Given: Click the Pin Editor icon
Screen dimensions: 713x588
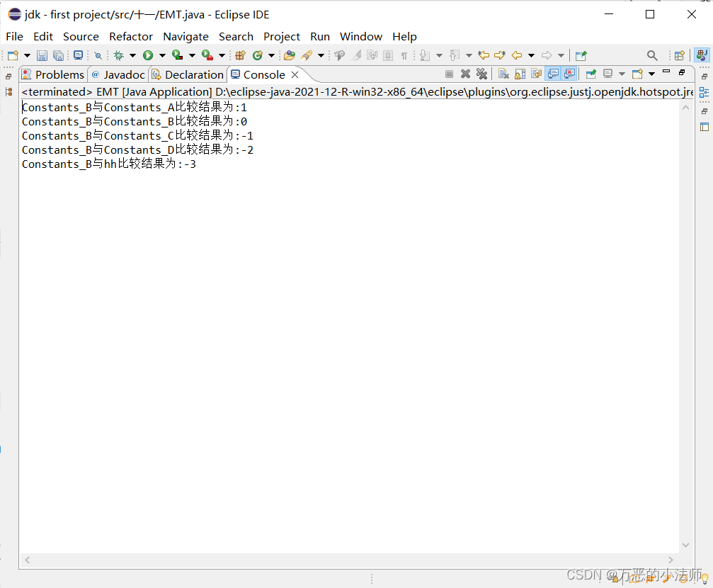Looking at the screenshot, I should click(581, 55).
